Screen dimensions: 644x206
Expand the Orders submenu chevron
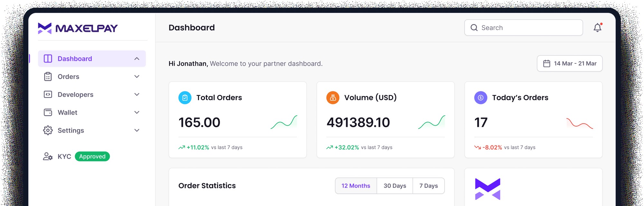coord(137,77)
